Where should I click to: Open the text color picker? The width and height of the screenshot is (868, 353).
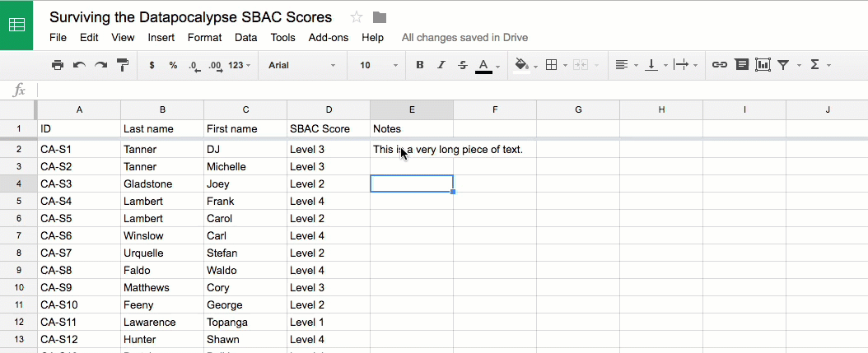(x=483, y=66)
